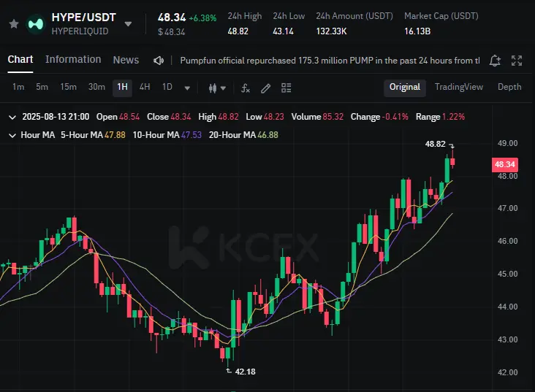Click the 10-Hour MA value 47.53
Screen dimensions: 535x392
point(191,135)
